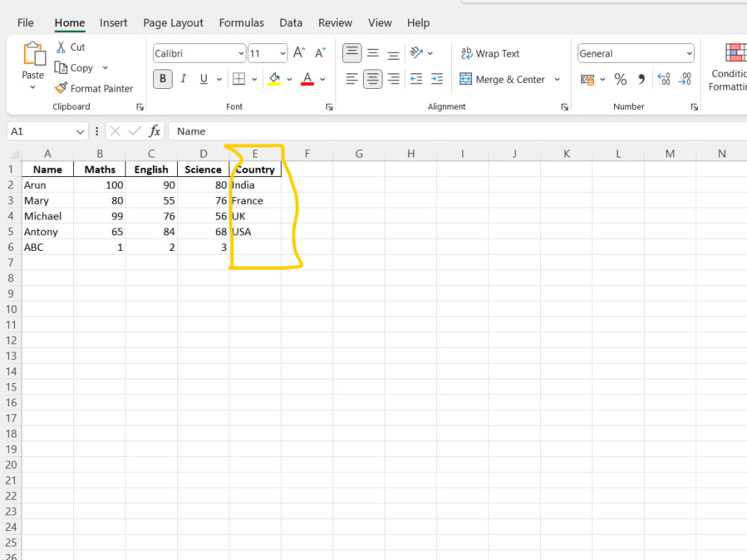Click the Cut scissors icon
747x560 pixels.
pyautogui.click(x=61, y=46)
